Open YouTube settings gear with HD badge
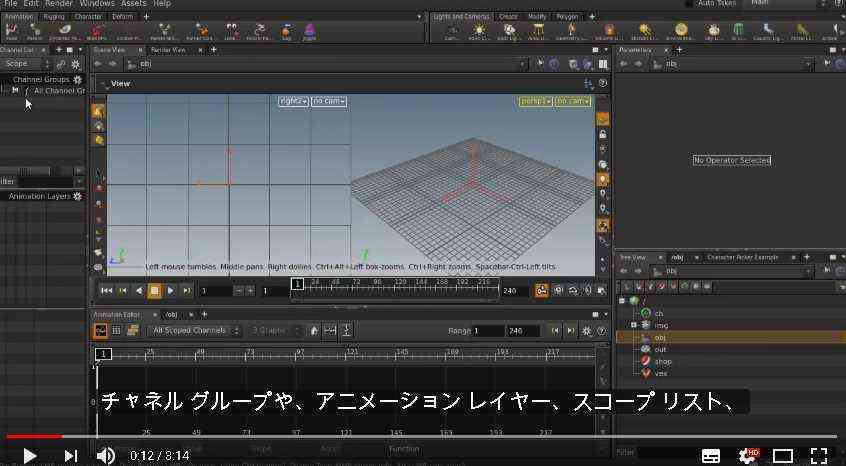Image resolution: width=846 pixels, height=466 pixels. pyautogui.click(x=748, y=456)
